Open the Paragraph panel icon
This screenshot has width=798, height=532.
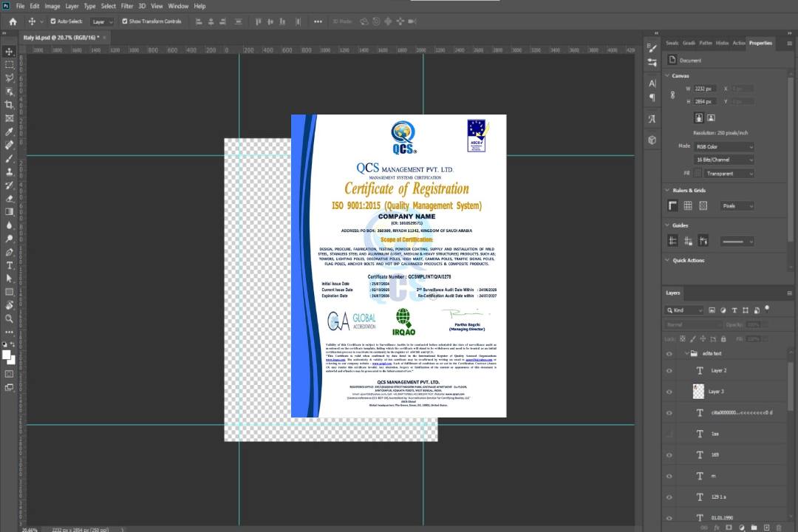[652, 98]
